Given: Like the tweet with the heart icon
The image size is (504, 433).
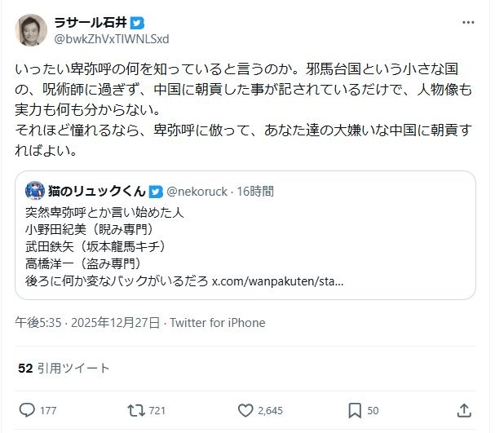Looking at the screenshot, I should pos(246,409).
